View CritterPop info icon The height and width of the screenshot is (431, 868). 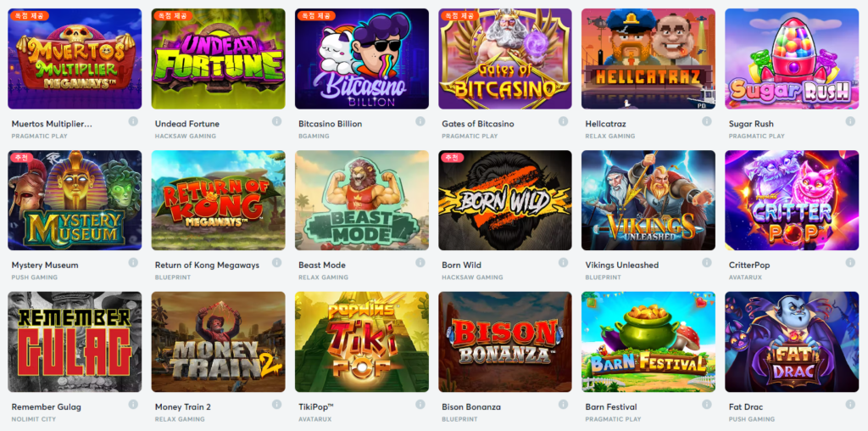(x=850, y=263)
